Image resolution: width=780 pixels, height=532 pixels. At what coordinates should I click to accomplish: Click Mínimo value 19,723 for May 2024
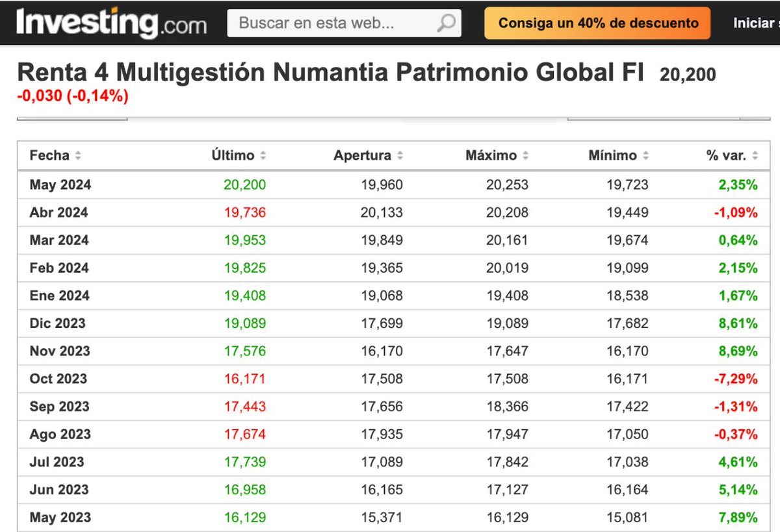628,185
